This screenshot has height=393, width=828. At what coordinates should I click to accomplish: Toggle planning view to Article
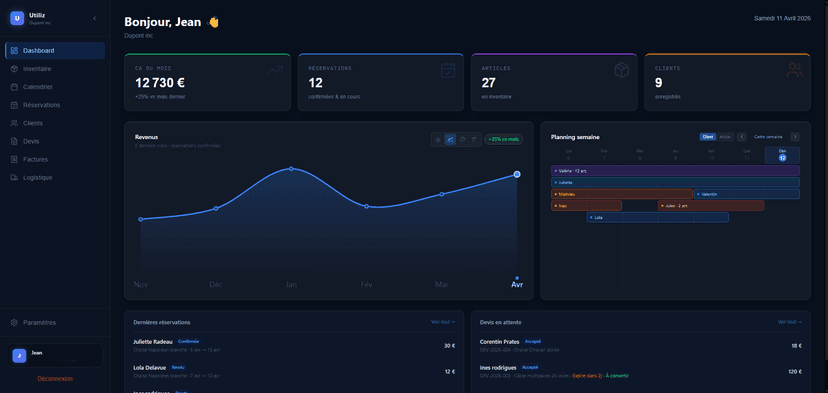725,137
